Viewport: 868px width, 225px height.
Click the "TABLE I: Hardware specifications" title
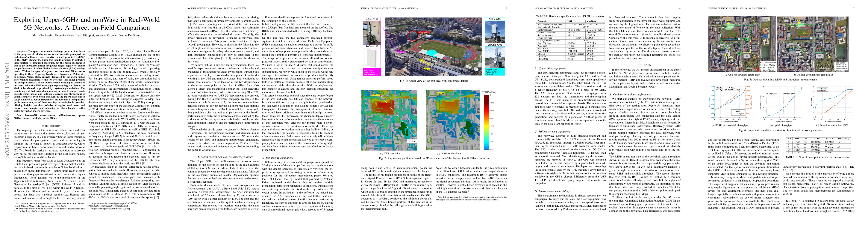point(570,16)
